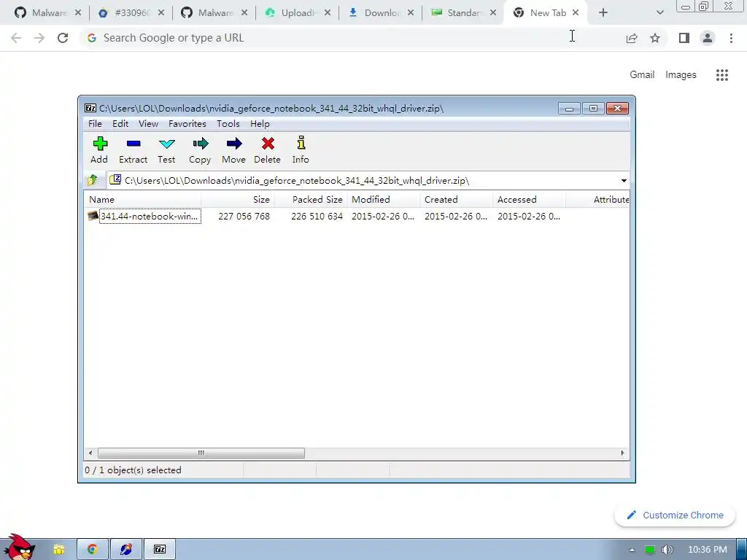Switch to the Upload tab
The width and height of the screenshot is (747, 560).
tap(298, 13)
